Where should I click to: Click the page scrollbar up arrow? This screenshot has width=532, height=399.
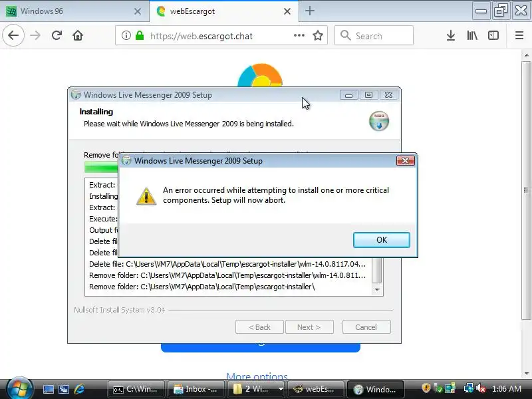(x=527, y=55)
